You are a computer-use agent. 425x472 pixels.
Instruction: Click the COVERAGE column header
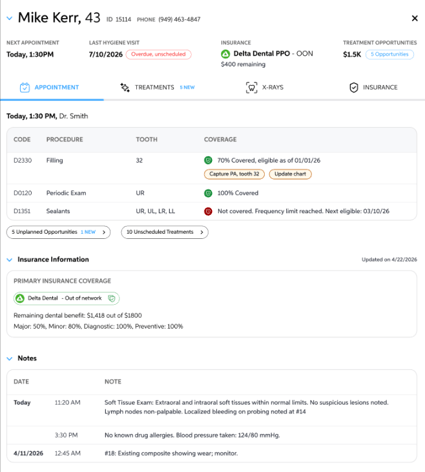pyautogui.click(x=220, y=139)
